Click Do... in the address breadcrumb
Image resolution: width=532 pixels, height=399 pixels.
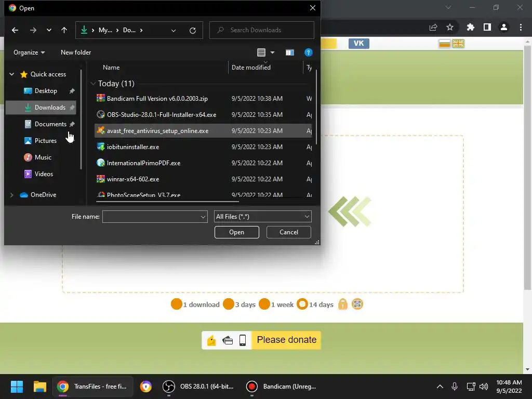pyautogui.click(x=129, y=30)
